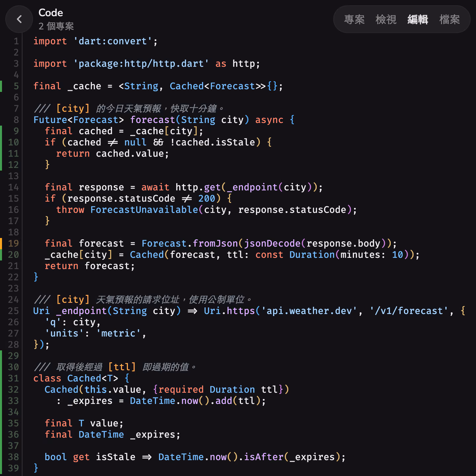
Task: Switch to the 專案 tab
Action: click(x=354, y=20)
